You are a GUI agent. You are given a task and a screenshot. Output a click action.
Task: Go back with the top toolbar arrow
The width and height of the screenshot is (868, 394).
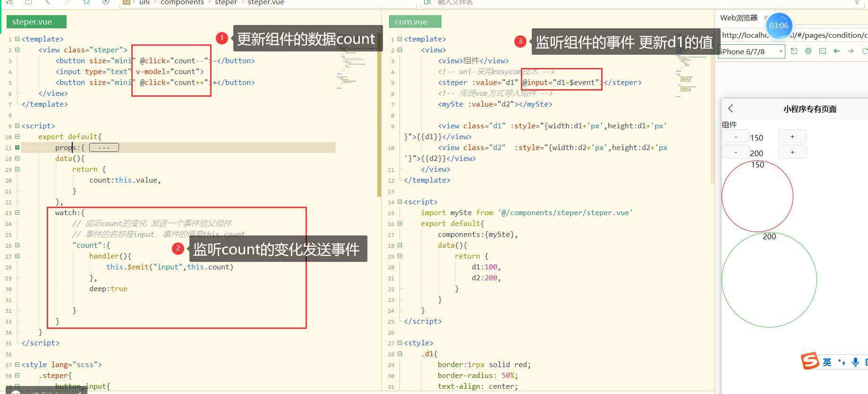[47, 2]
